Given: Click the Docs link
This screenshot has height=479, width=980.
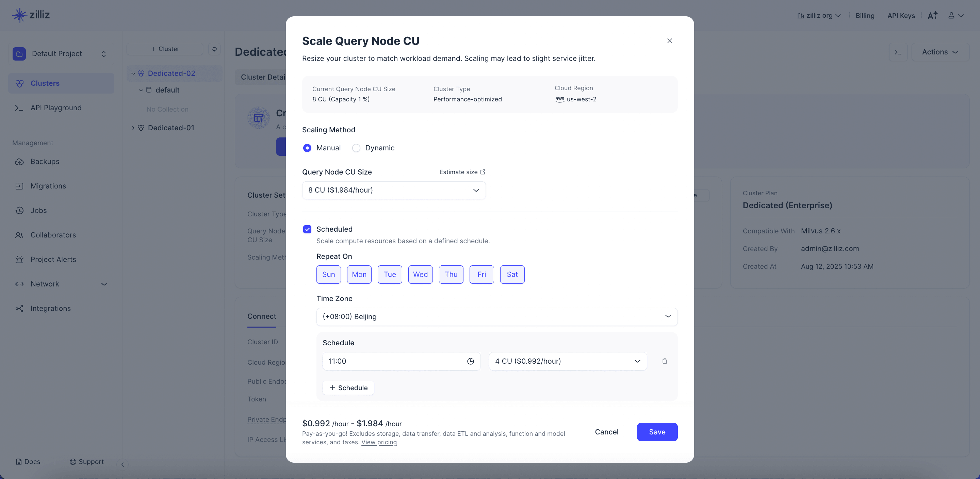Looking at the screenshot, I should click(28, 462).
